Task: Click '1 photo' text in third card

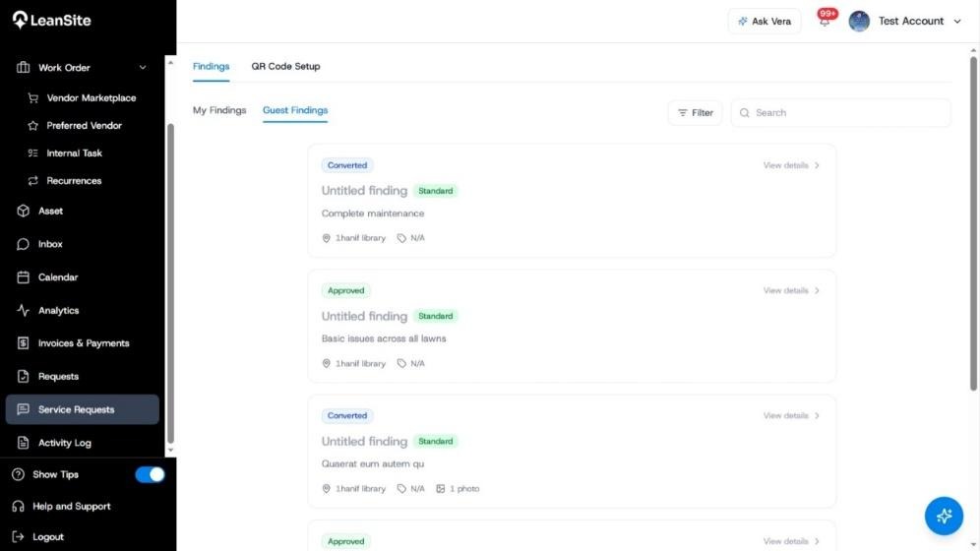Action: pyautogui.click(x=464, y=489)
